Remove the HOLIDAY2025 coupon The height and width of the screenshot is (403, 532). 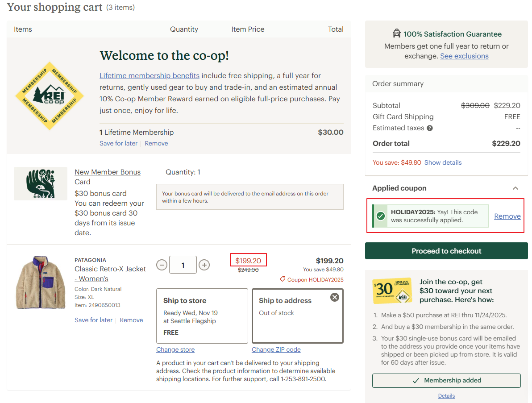click(x=507, y=216)
